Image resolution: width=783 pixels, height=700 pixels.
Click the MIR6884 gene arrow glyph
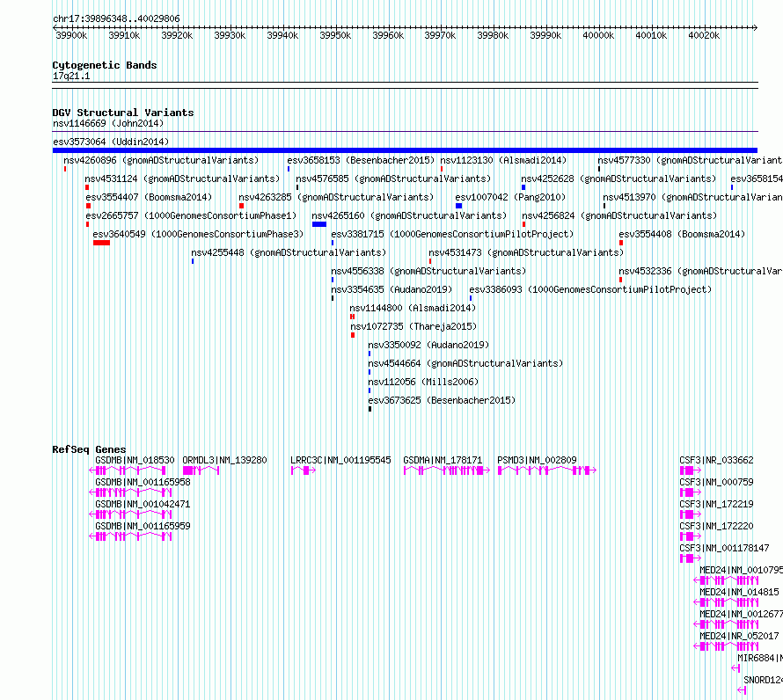coord(735,668)
